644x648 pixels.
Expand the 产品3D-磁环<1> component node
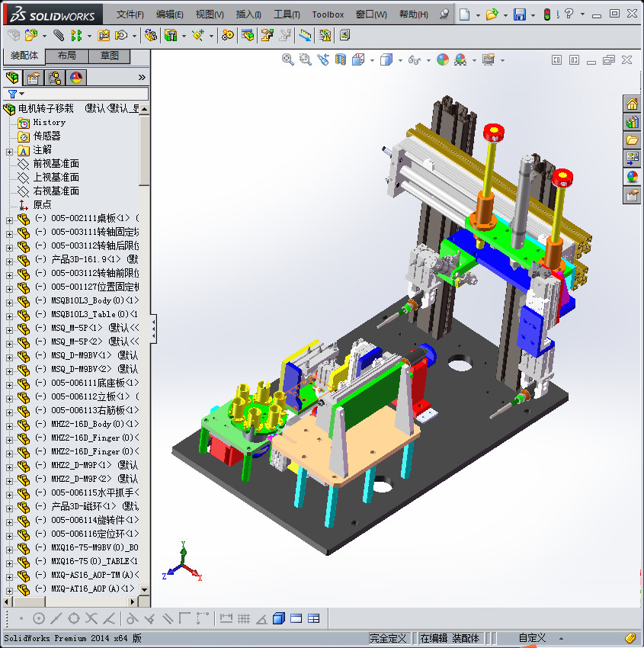pos(9,508)
